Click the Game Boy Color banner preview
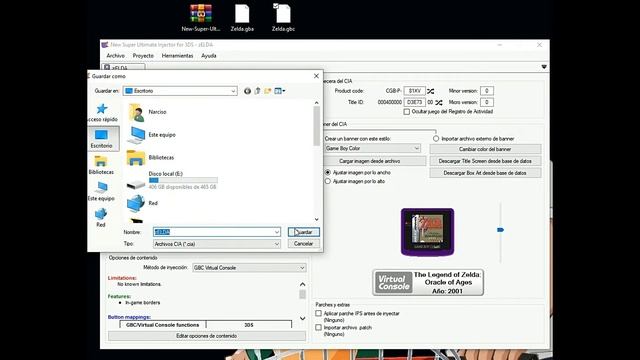 [427, 232]
